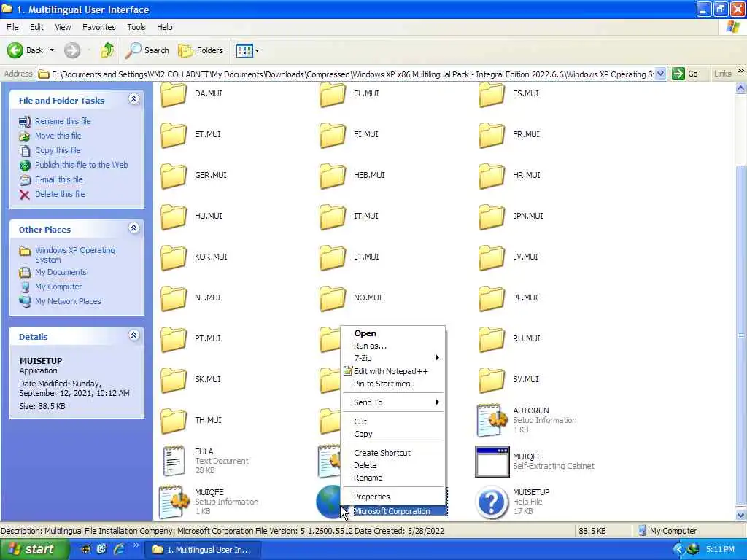
Task: Click Move this file task
Action: pyautogui.click(x=58, y=136)
